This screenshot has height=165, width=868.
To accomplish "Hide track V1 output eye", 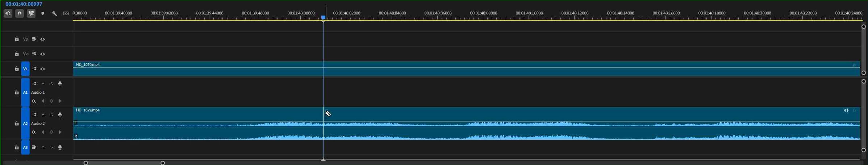I will click(43, 69).
